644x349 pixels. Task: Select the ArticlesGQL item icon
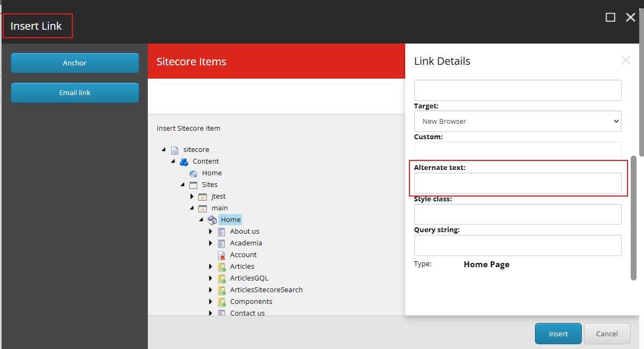221,278
